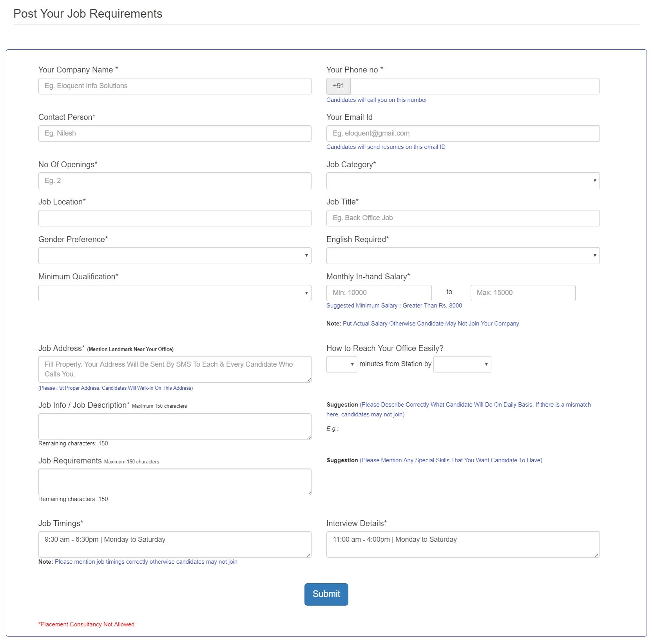Open the Minimum Qualification dropdown
Screen dimensions: 654x644
tap(174, 293)
